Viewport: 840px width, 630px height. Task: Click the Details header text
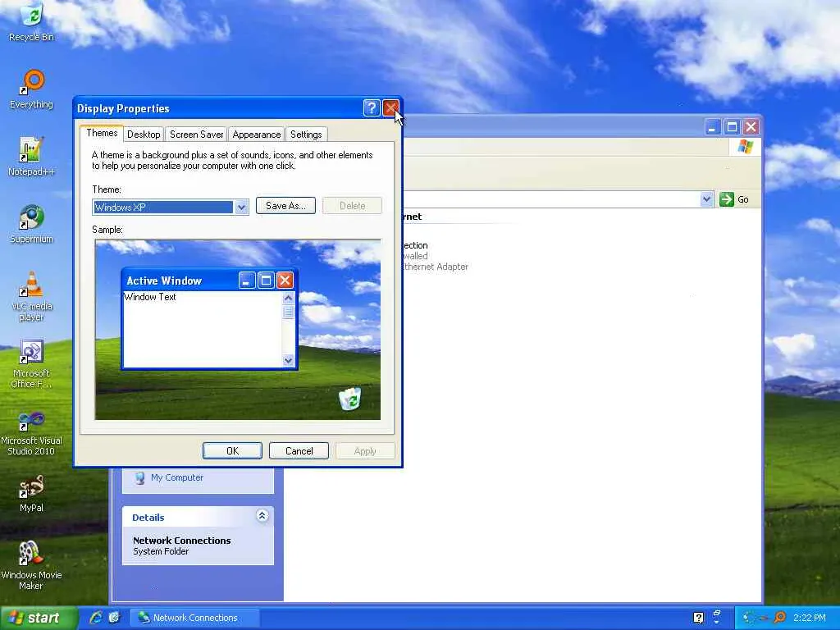coord(148,518)
